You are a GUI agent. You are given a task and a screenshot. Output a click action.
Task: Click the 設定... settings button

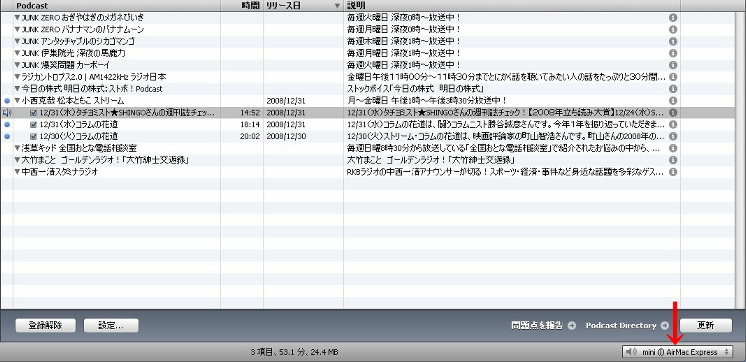(111, 325)
